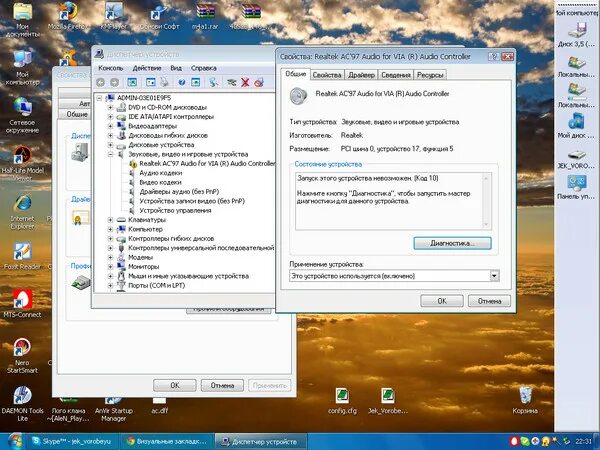
Task: Open Применение устройства dropdown
Action: pyautogui.click(x=494, y=276)
